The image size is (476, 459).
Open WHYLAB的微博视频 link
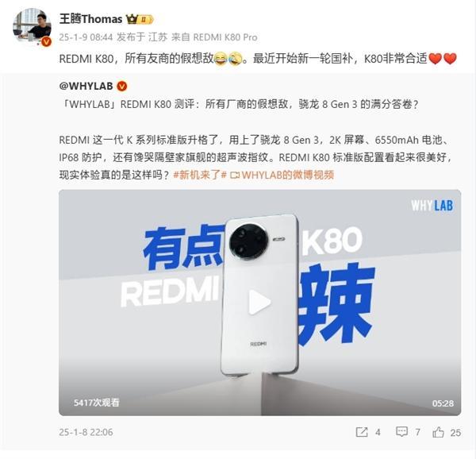click(x=288, y=175)
